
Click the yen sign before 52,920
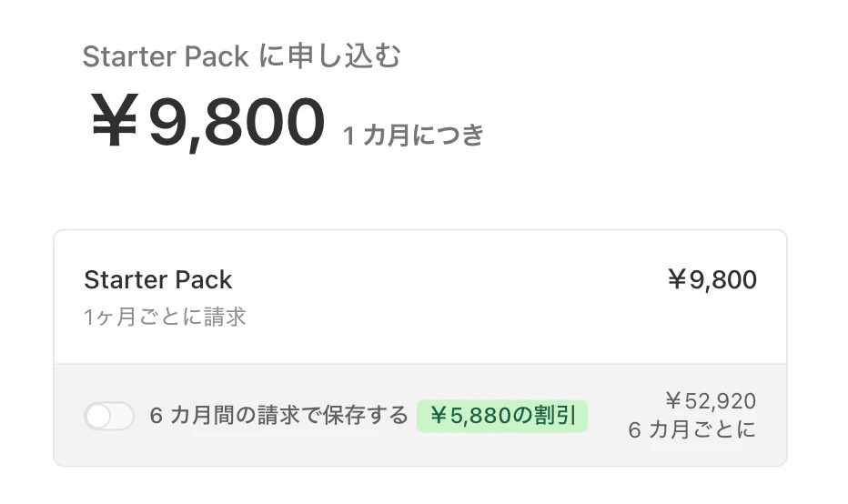[x=674, y=401]
